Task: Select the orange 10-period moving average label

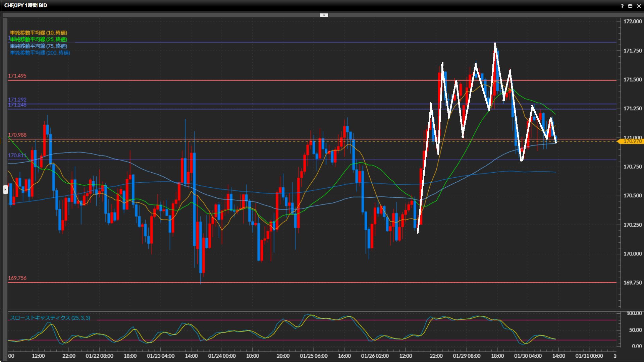Action: [39, 33]
